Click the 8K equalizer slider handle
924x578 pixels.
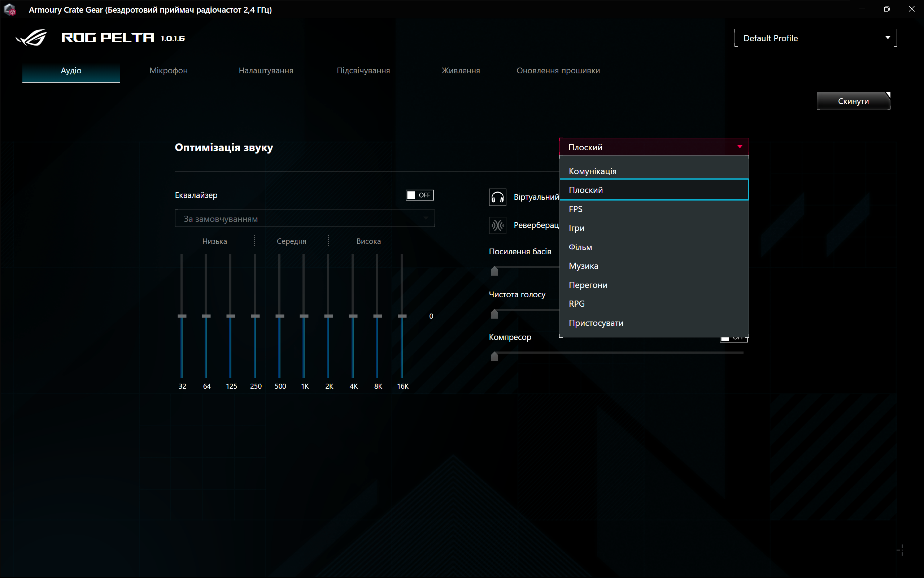pos(378,316)
